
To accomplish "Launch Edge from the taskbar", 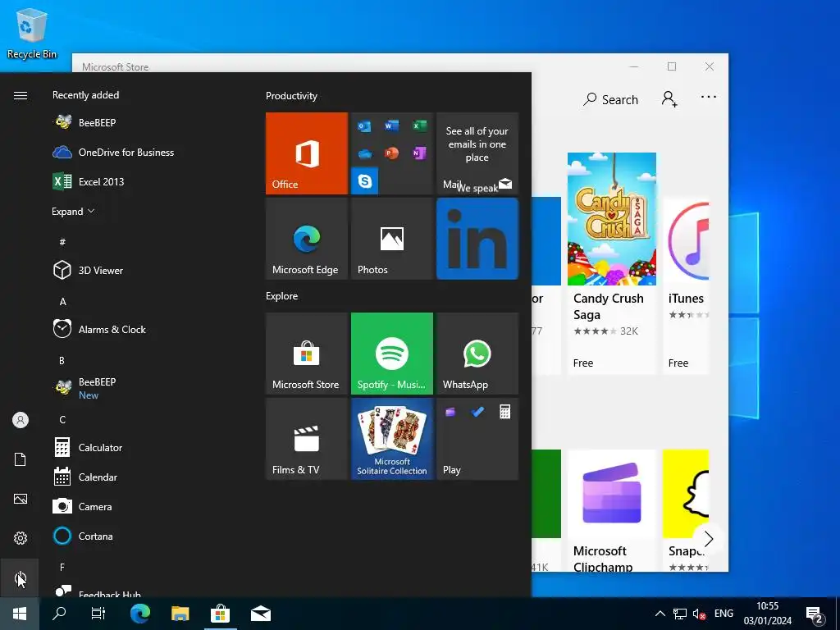I will [x=140, y=614].
